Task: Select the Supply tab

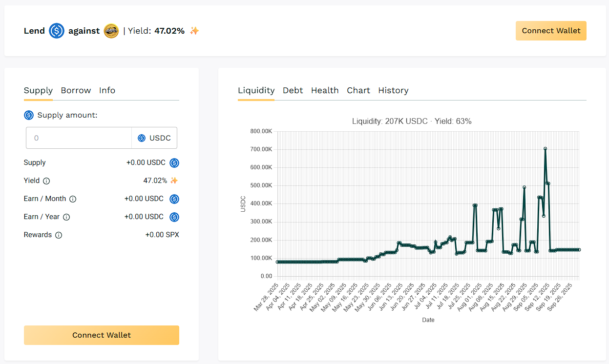Action: [x=38, y=90]
